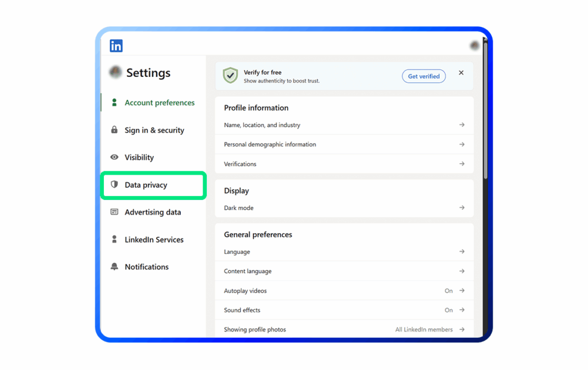588x370 pixels.
Task: Click the lock icon for Sign in & security
Action: pos(114,130)
